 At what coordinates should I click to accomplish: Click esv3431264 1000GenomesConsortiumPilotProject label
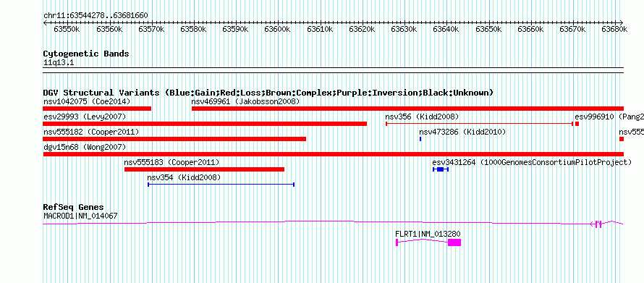(533, 163)
